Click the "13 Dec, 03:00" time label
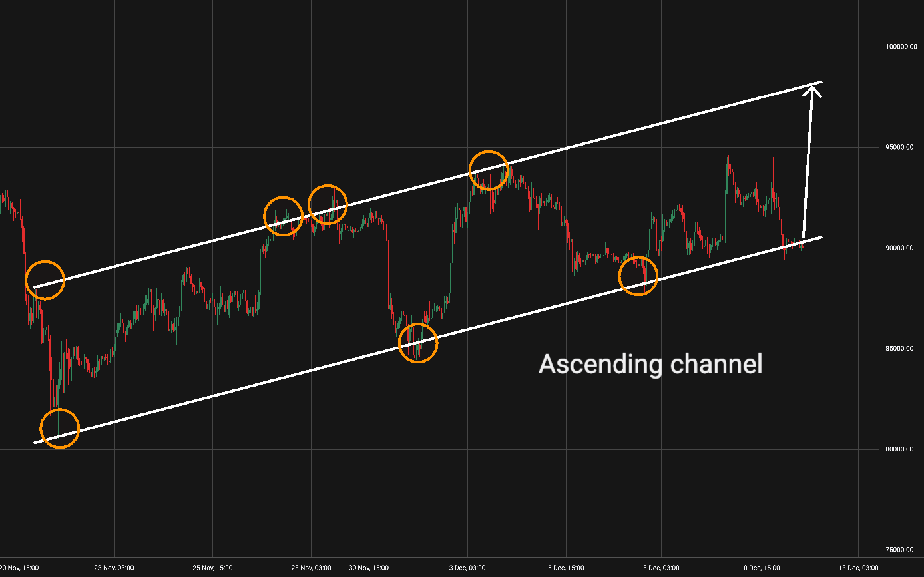Screen dimensions: 924x577 coord(858,568)
